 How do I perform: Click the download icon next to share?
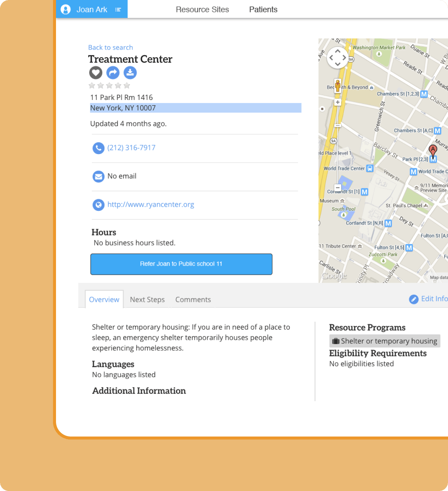coord(130,73)
